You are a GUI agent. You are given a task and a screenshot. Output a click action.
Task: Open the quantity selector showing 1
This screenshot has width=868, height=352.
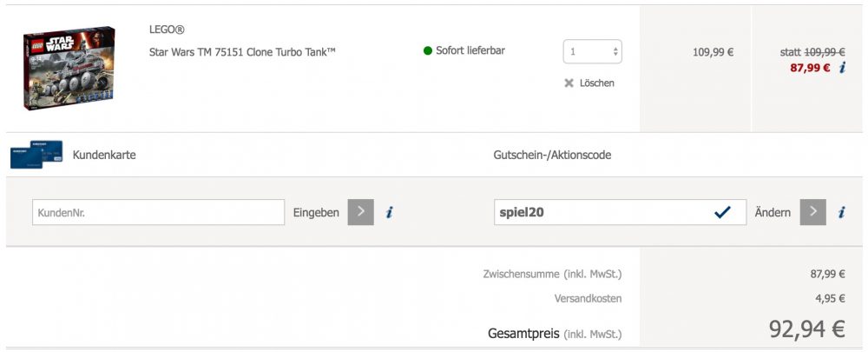coord(592,51)
